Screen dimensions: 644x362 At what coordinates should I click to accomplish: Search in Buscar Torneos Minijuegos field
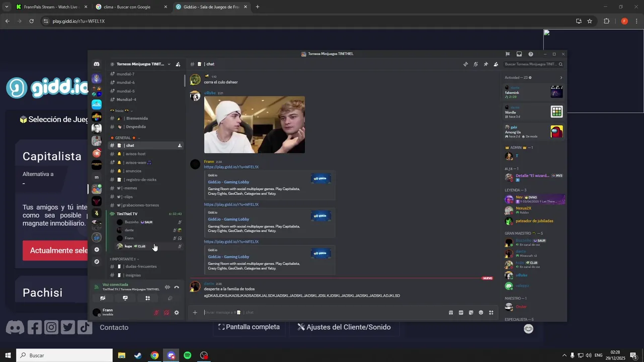pos(533,64)
